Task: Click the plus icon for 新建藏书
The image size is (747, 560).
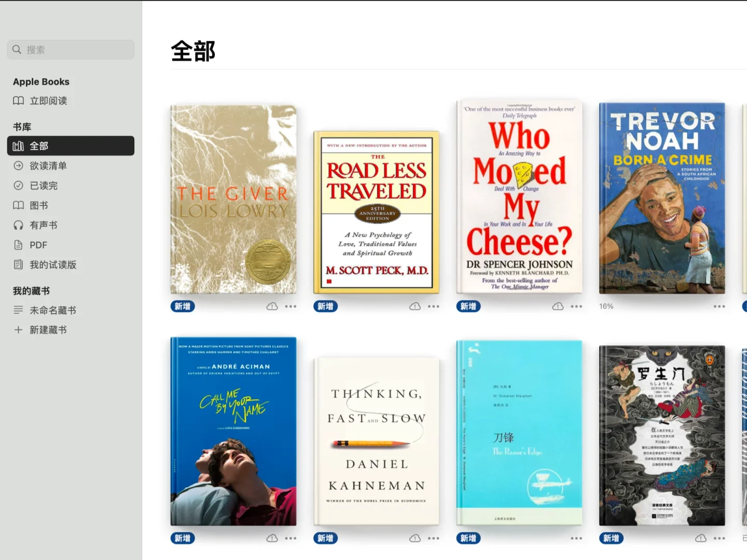Action: pos(18,330)
